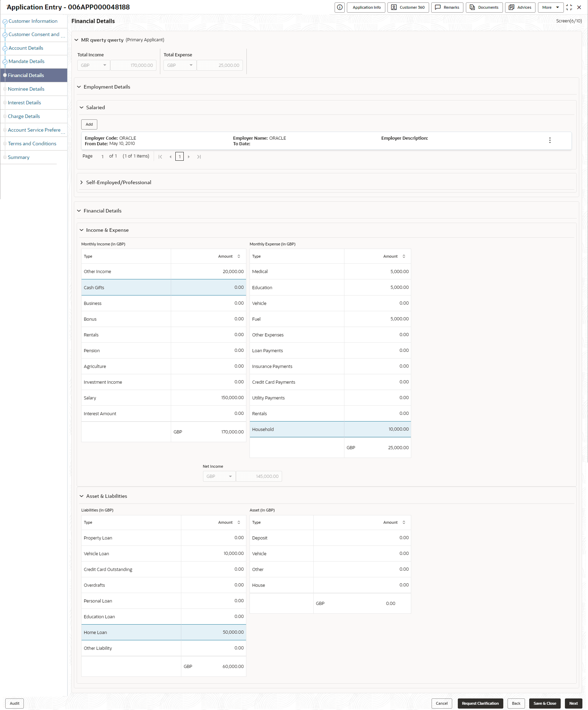This screenshot has width=588, height=710.
Task: Select the Cash Gifts income row
Action: [163, 287]
